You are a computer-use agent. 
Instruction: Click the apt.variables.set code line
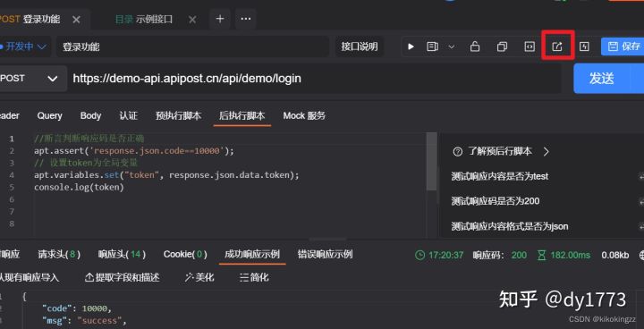166,175
